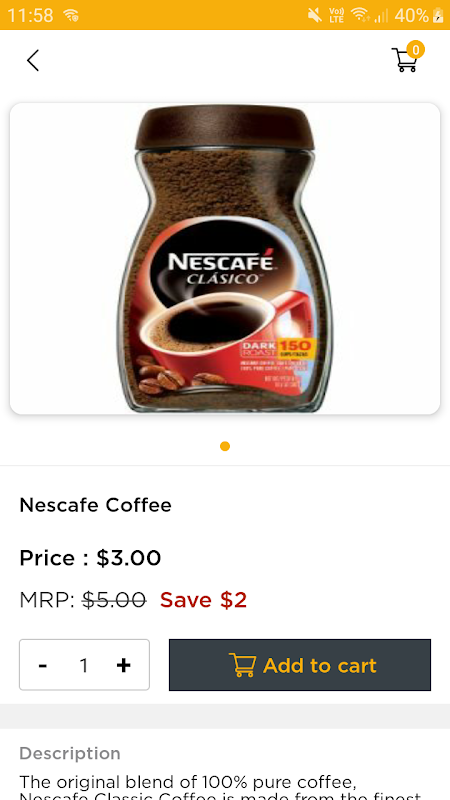Viewport: 450px width, 800px height.
Task: Increase quantity with the plus button
Action: pos(123,665)
